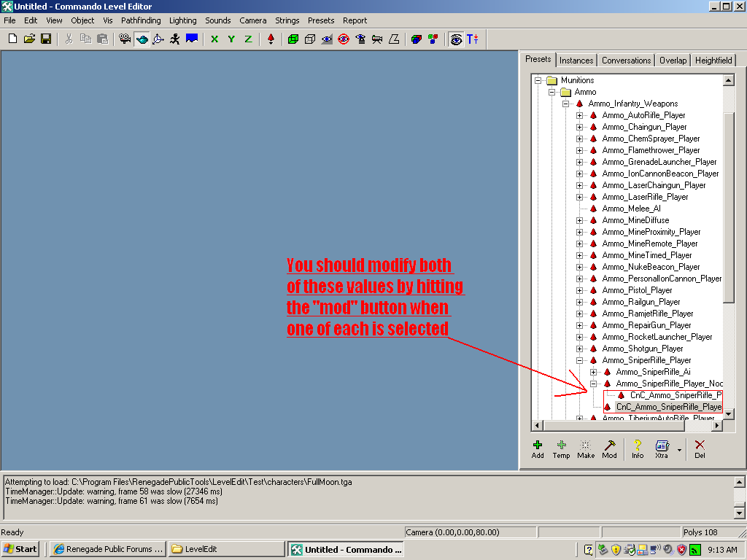Toggle Z axis restriction
This screenshot has height=560, width=747.
(x=248, y=39)
